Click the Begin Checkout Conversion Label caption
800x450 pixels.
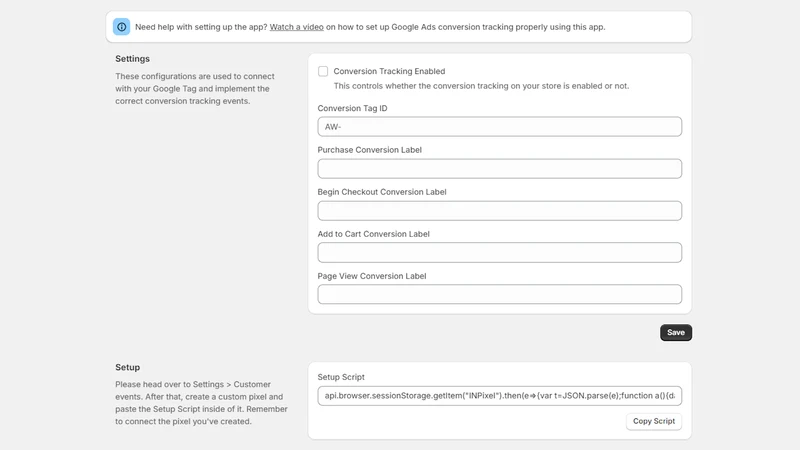click(382, 192)
